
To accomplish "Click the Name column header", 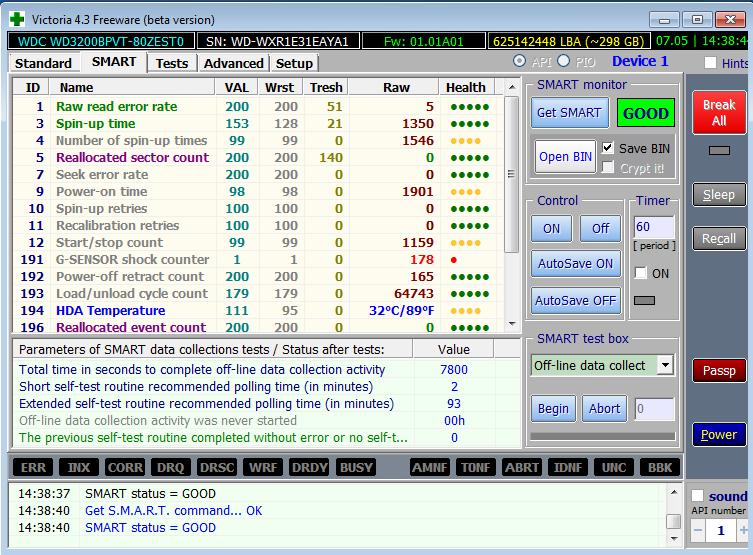I will (x=133, y=87).
